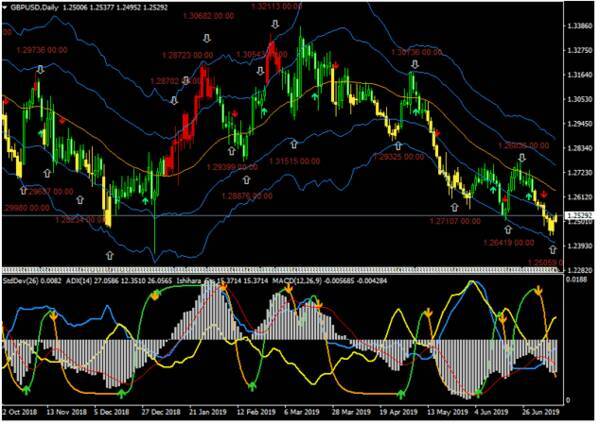Image resolution: width=600 pixels, height=424 pixels.
Task: Click the 6 Mar 2019 date label
Action: coord(302,412)
